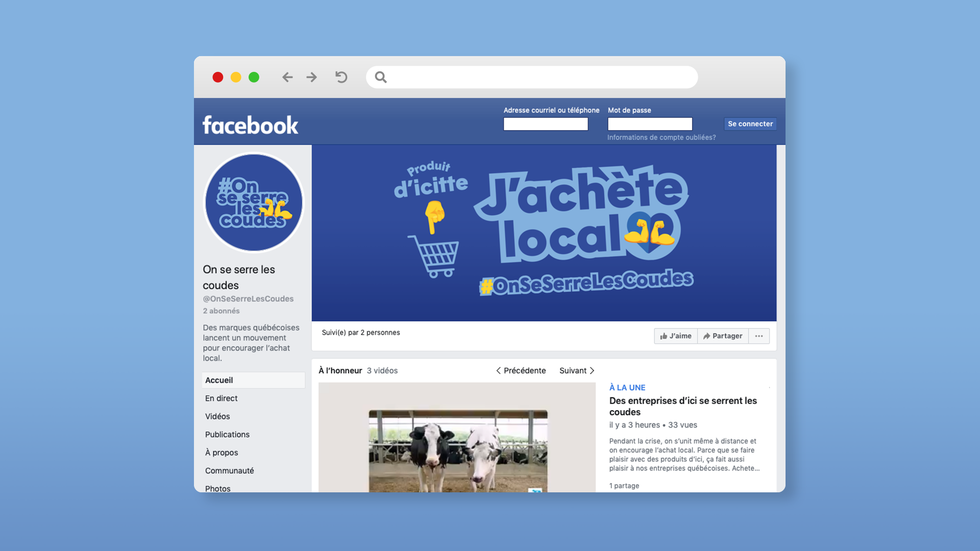Screen dimensions: 980x551
Task: Click the search magnifier in address bar
Action: click(381, 77)
